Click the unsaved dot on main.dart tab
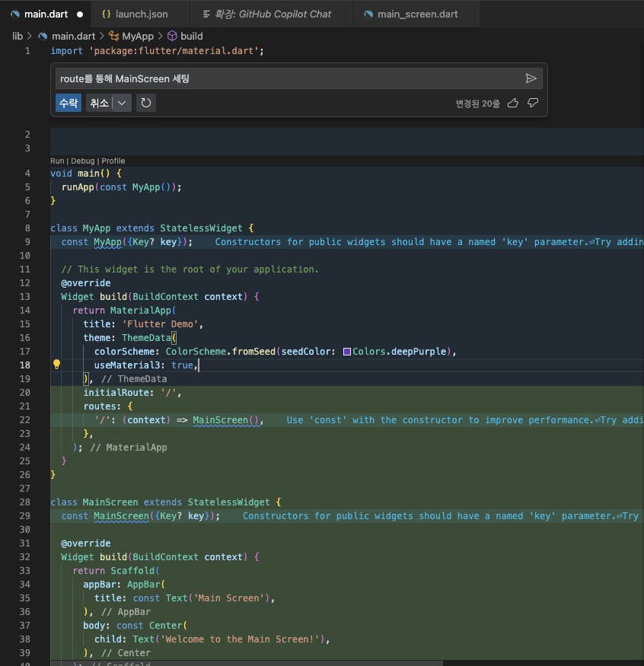The height and width of the screenshot is (666, 644). click(x=79, y=14)
